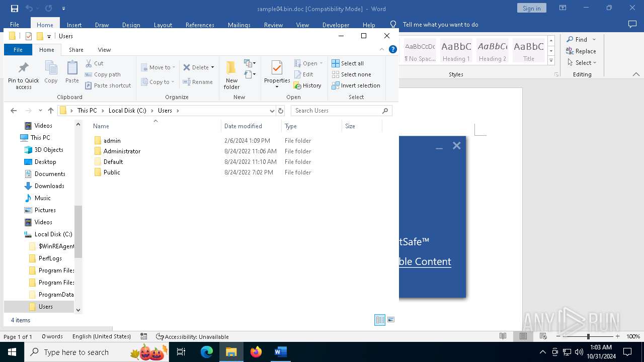Switch to Large icons view in Explorer

click(391, 320)
